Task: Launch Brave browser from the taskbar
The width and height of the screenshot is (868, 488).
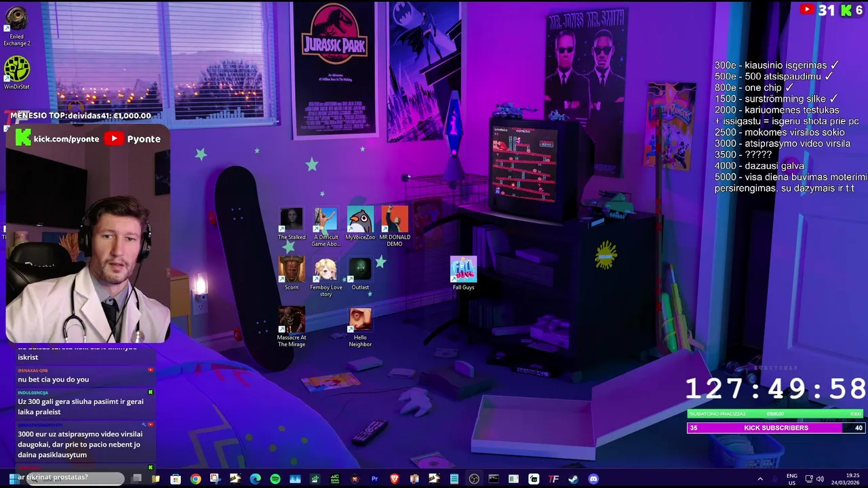Action: (x=394, y=479)
